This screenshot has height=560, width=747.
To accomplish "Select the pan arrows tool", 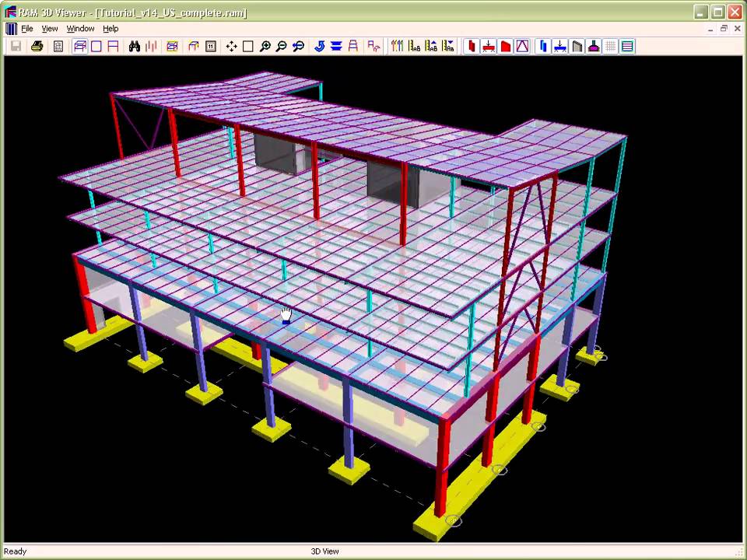I will click(x=231, y=47).
